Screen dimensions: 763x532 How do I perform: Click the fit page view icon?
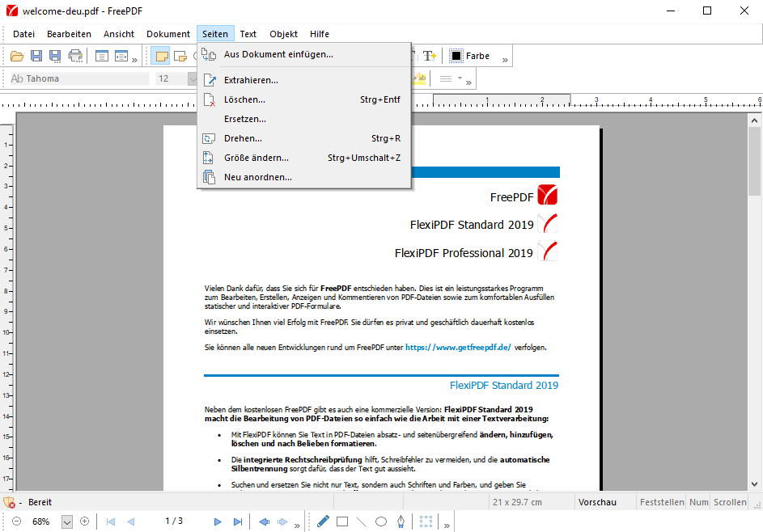pos(102,56)
